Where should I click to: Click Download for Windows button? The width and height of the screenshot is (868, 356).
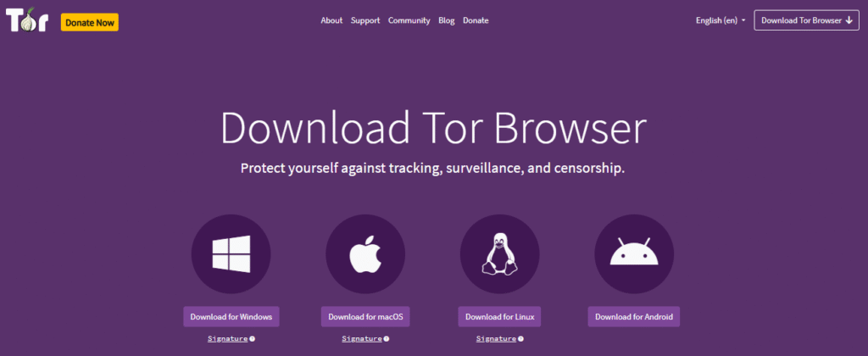(x=231, y=317)
